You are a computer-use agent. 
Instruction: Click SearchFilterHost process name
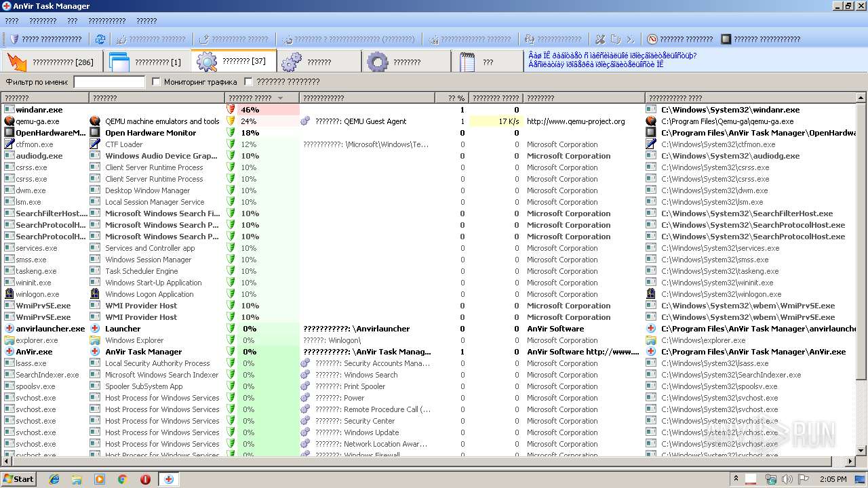52,213
